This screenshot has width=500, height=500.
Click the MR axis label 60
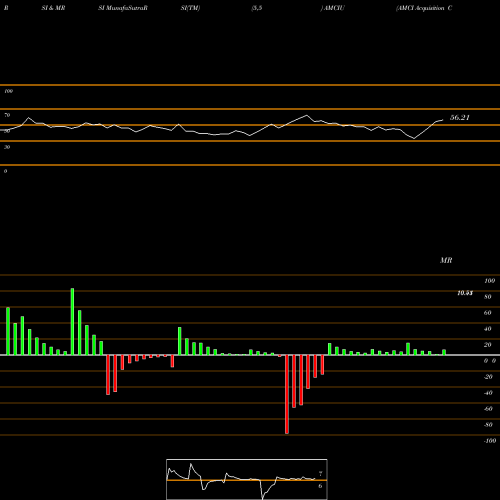tap(488, 313)
